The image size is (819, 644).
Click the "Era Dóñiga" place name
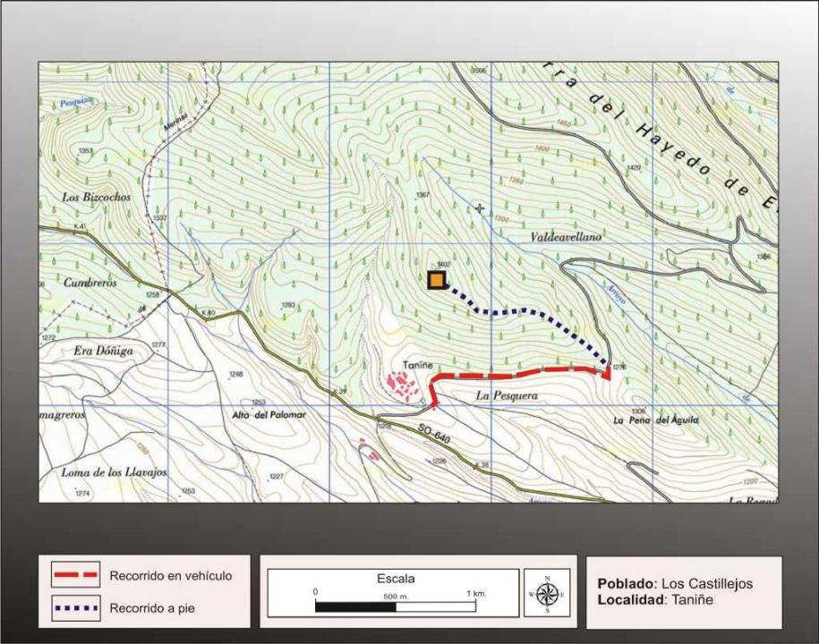point(103,351)
